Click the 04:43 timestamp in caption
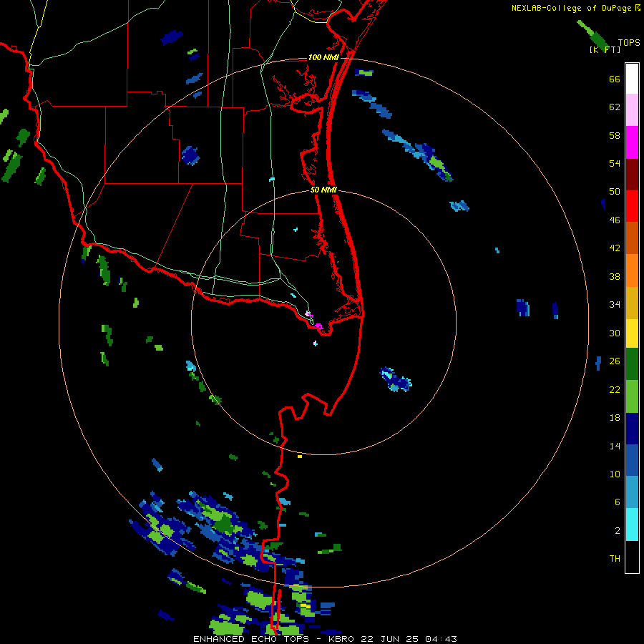This screenshot has height=644, width=644. click(x=441, y=639)
